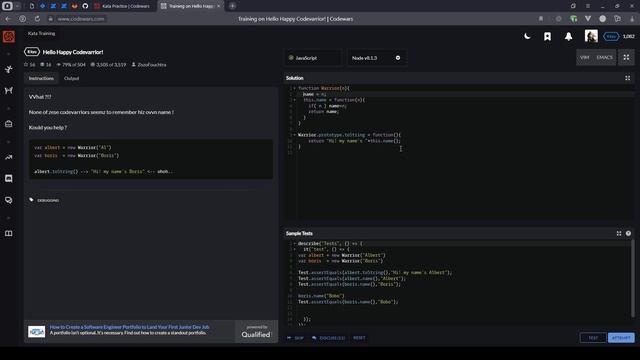
Task: Open the portfolio article ad link
Action: coord(129,327)
